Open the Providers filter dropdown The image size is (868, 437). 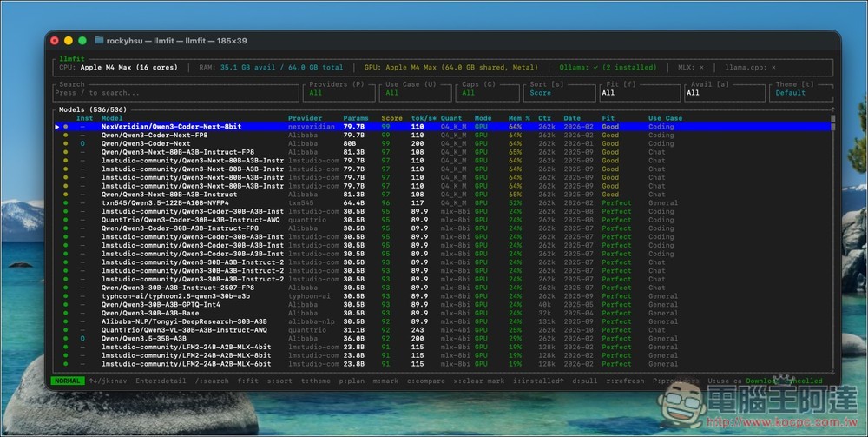(x=339, y=92)
